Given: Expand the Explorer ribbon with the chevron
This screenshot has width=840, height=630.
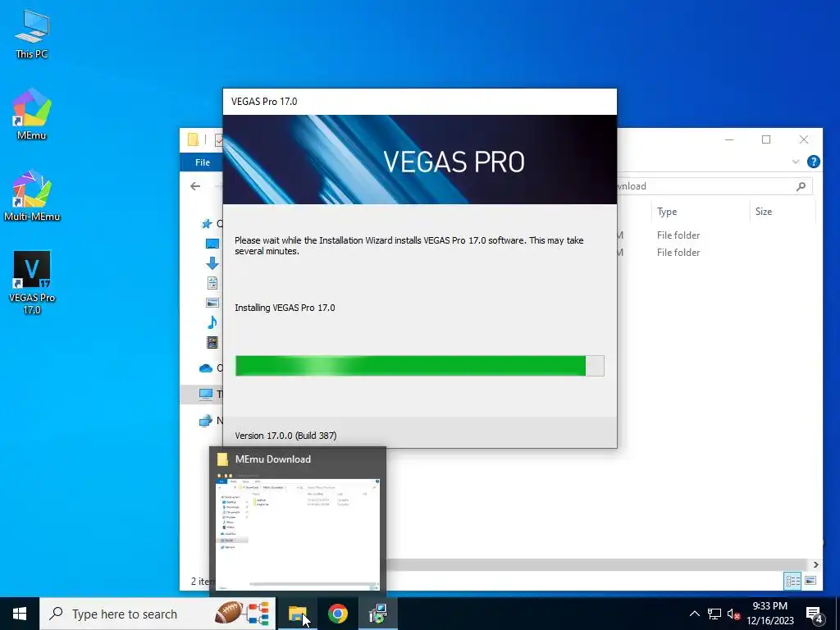Looking at the screenshot, I should coord(796,162).
